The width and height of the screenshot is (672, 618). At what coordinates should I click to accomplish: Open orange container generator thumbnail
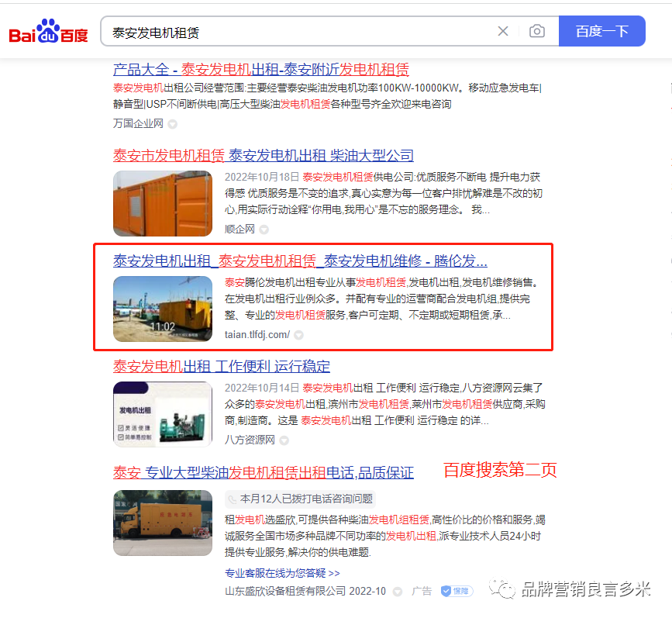(x=163, y=203)
